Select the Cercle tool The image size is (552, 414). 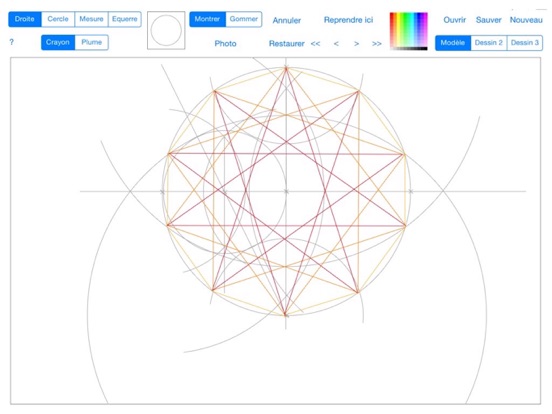(58, 19)
